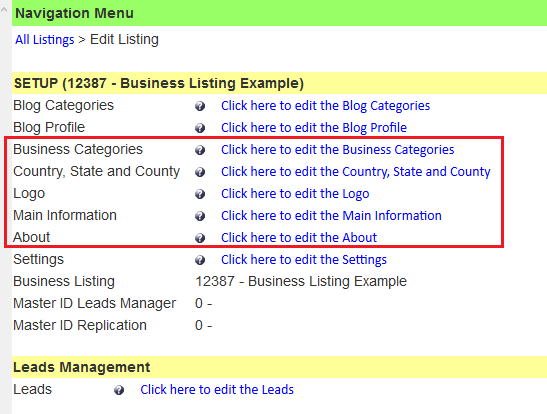Viewport: 547px width, 414px height.
Task: Click the help icon beside Main Information
Action: tap(200, 216)
